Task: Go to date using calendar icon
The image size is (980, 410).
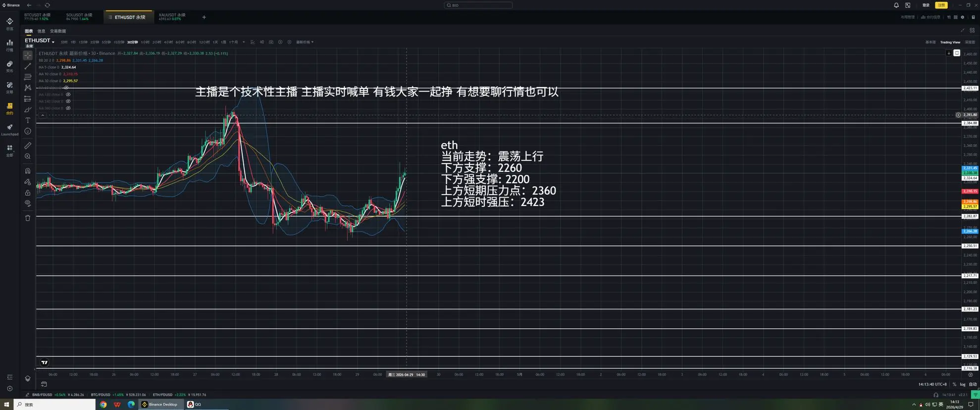Action: tap(44, 384)
